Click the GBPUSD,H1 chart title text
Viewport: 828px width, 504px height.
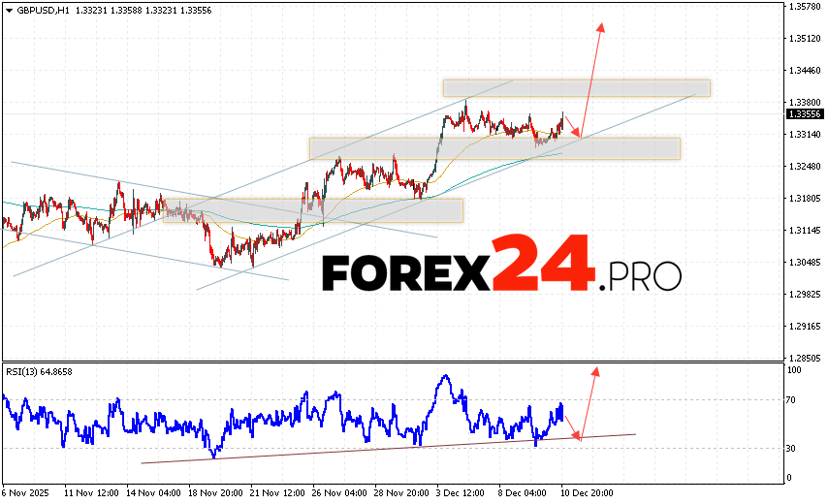click(x=44, y=11)
